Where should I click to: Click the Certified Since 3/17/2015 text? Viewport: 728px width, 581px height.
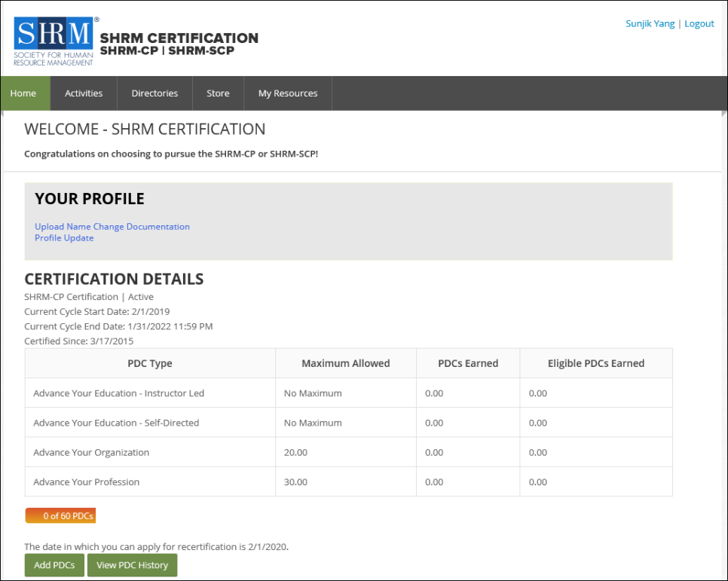coord(79,341)
